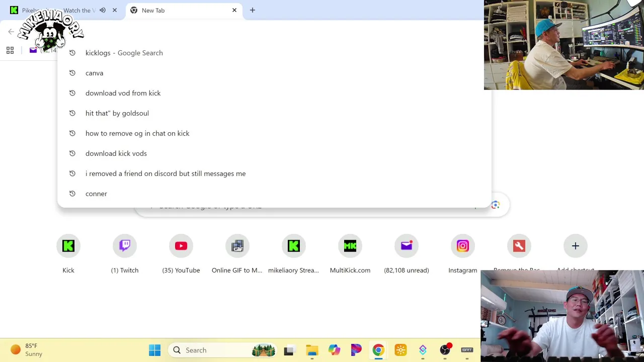Launch Copilot from the taskbar
The height and width of the screenshot is (362, 644).
tap(334, 350)
